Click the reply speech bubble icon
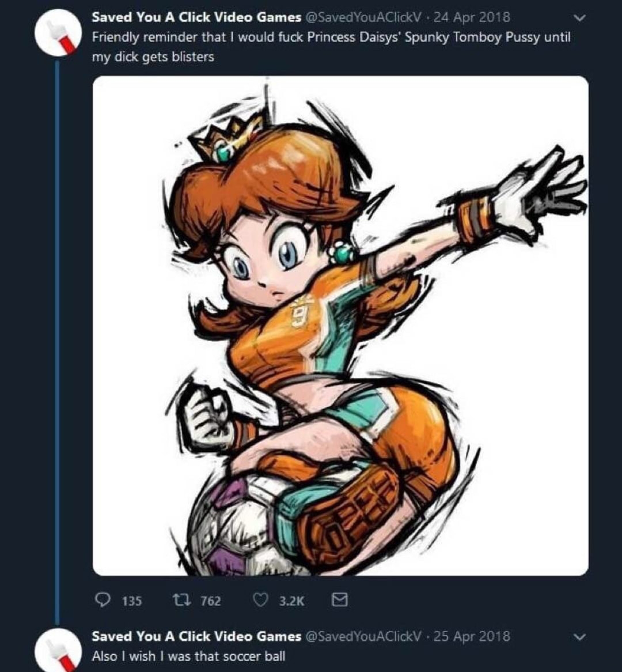 102,601
